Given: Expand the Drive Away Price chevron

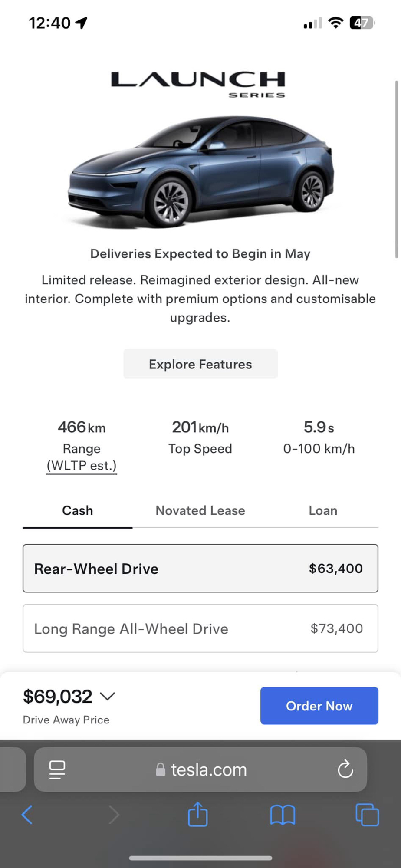Looking at the screenshot, I should 107,697.
